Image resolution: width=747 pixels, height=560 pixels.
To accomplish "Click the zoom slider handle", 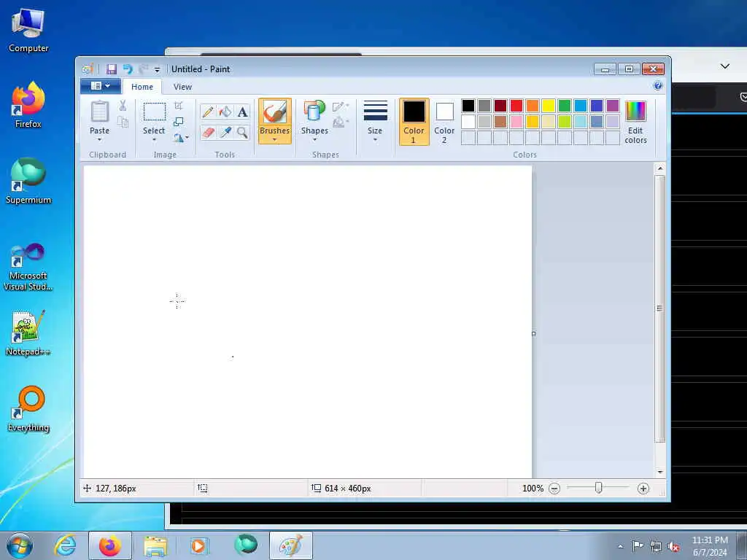I will 598,488.
